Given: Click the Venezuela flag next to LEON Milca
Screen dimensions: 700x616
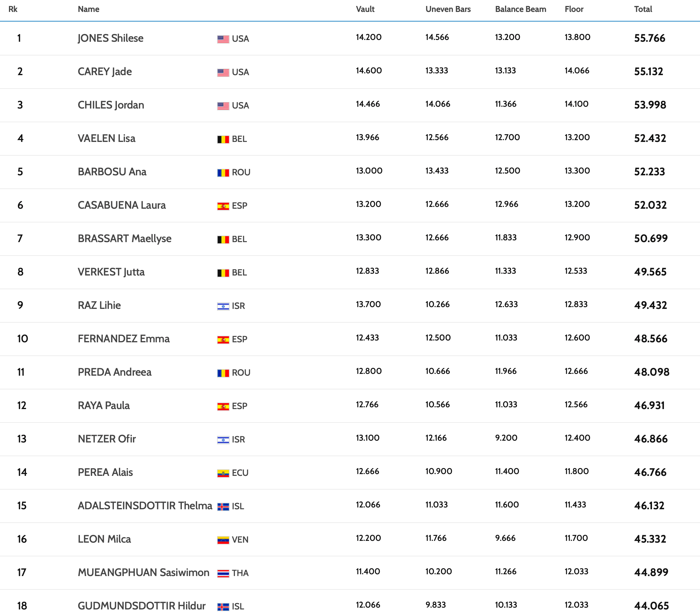Looking at the screenshot, I should pyautogui.click(x=223, y=540).
